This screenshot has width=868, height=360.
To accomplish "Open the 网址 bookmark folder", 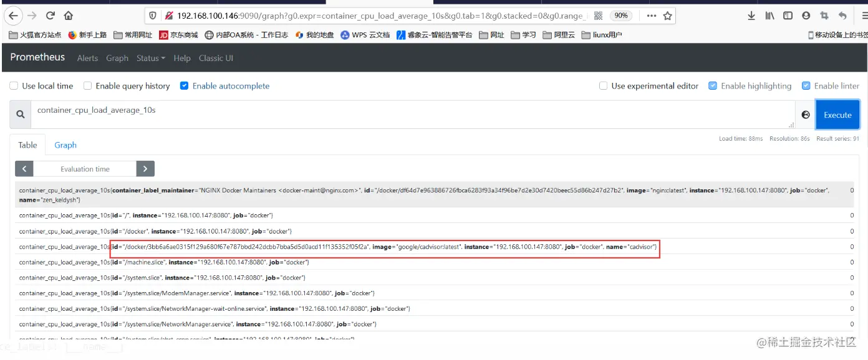I will [492, 35].
